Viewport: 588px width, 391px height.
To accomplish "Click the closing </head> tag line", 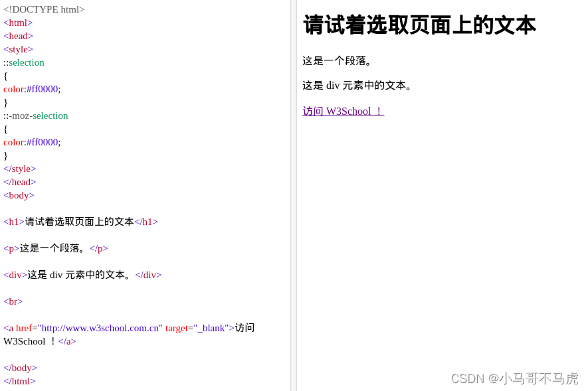I will [x=19, y=182].
